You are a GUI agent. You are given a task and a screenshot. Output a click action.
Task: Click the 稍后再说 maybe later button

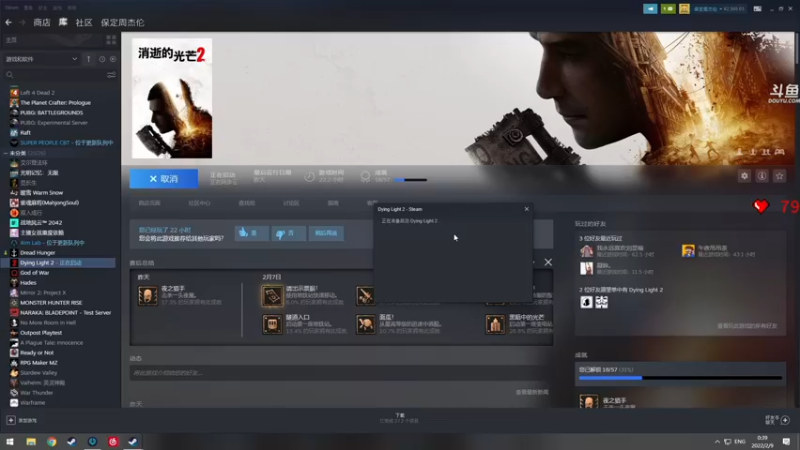[x=326, y=233]
